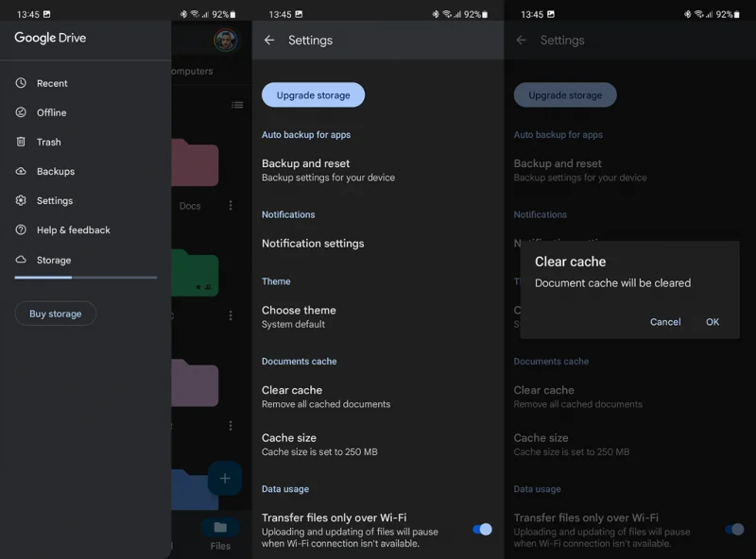756x559 pixels.
Task: Tap the Buy storage button
Action: pos(56,313)
